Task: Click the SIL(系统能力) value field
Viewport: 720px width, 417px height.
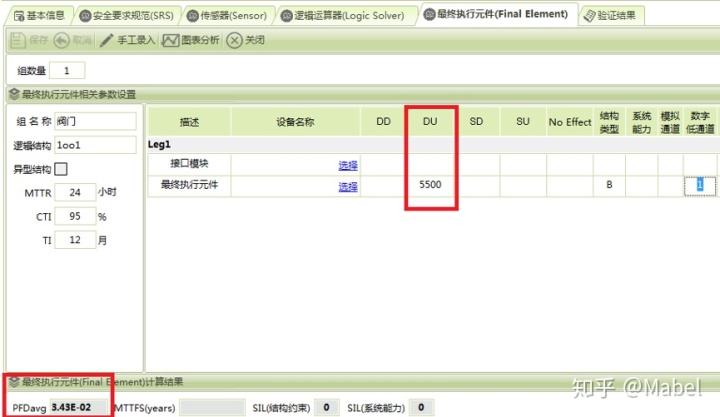Action: (x=421, y=407)
